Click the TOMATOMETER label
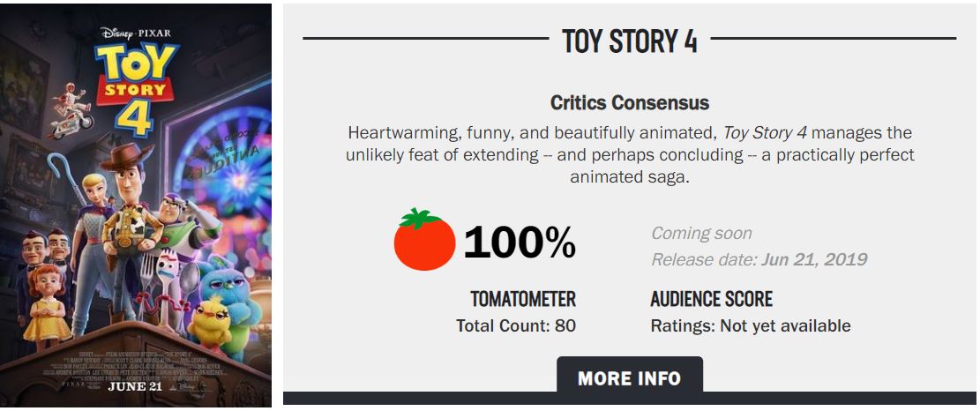 pos(522,299)
